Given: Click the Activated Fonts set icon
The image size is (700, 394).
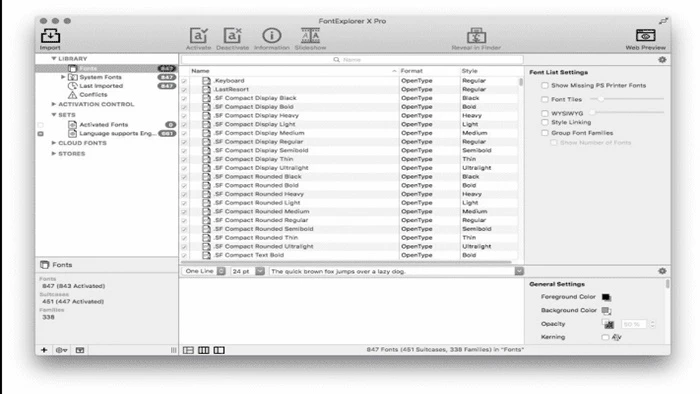Looking at the screenshot, I should coord(72,124).
